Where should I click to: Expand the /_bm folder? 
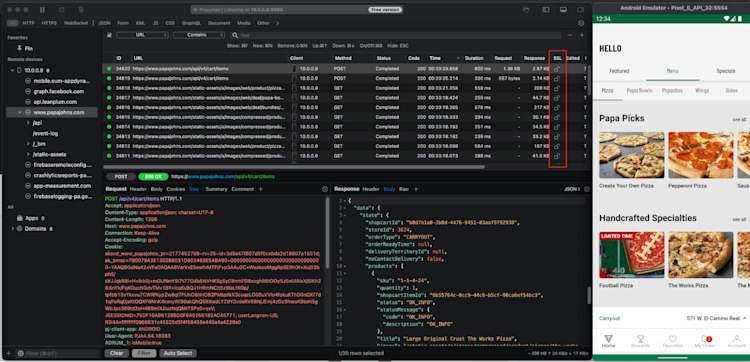point(28,144)
